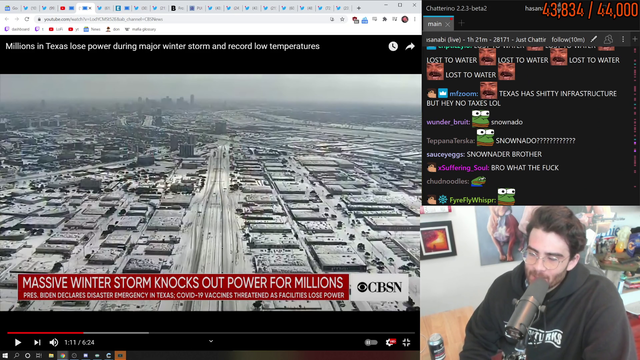Viewport: 640px width, 360px height.
Task: Open YouTube player settings gear
Action: click(x=390, y=342)
